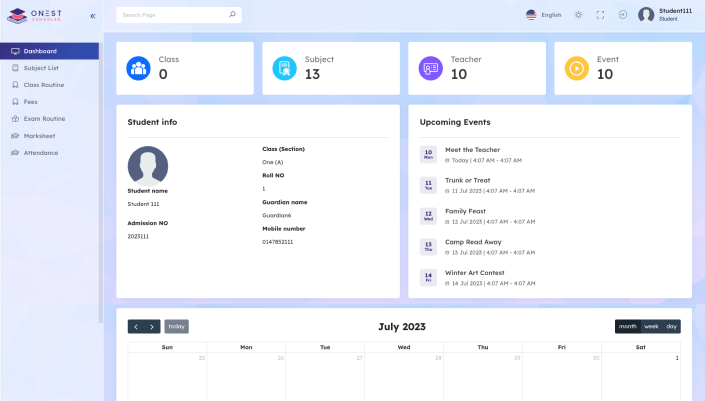
Task: Open Student111 profile menu
Action: pyautogui.click(x=665, y=15)
